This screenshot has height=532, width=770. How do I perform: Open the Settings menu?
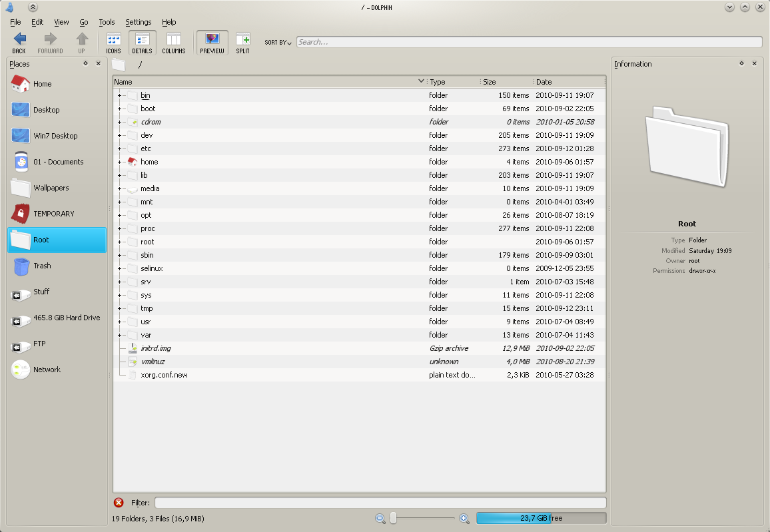coord(139,22)
